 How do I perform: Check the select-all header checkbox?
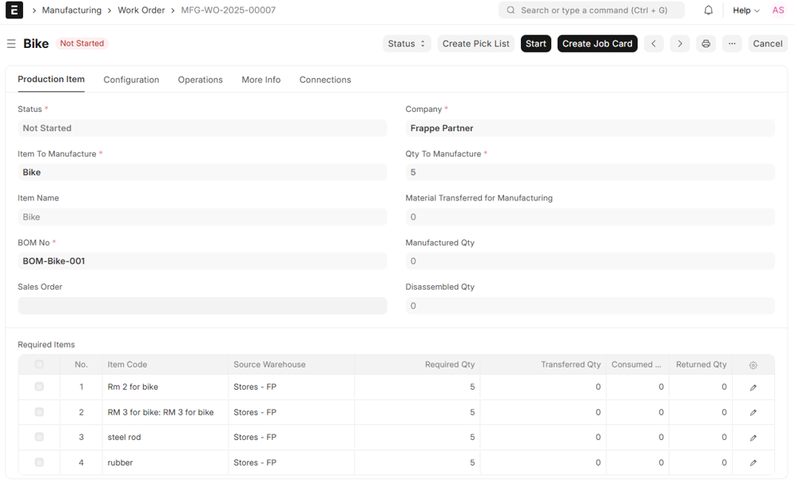[39, 364]
